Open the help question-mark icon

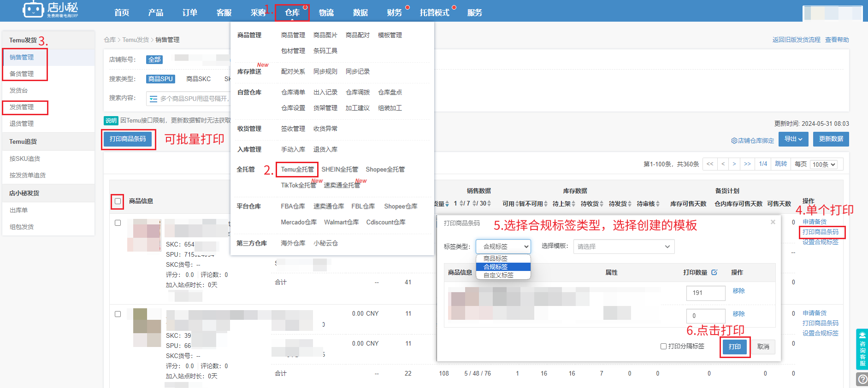[x=862, y=379]
